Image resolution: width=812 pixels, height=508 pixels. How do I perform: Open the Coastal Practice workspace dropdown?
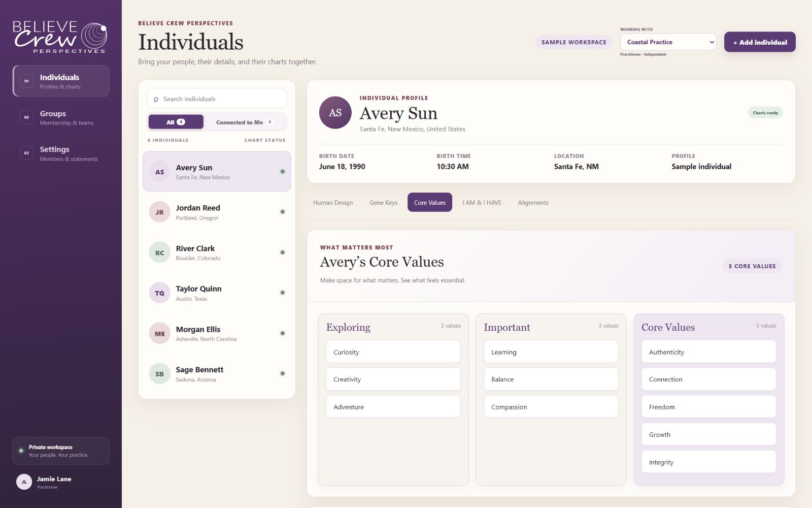point(668,42)
